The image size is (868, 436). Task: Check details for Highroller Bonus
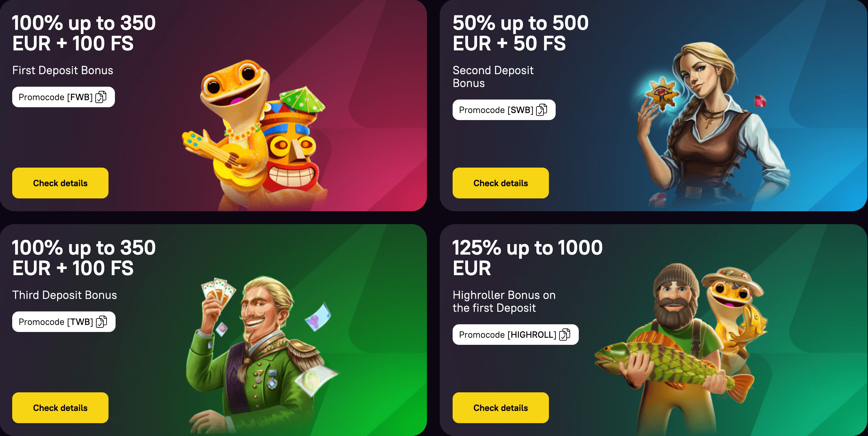point(501,408)
